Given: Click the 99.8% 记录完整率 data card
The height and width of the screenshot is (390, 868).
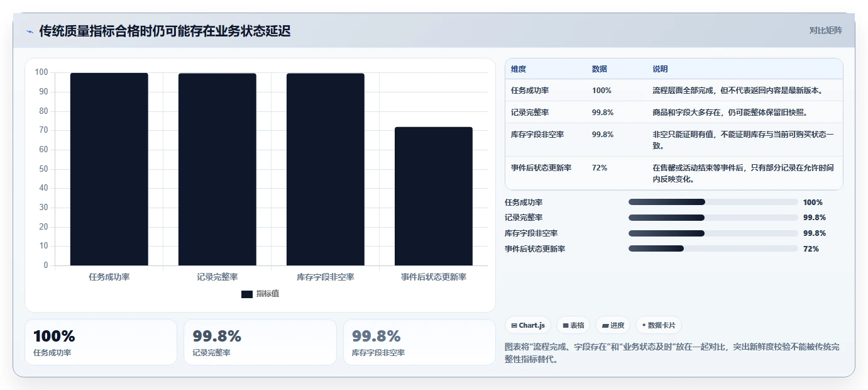Looking at the screenshot, I should pyautogui.click(x=260, y=342).
